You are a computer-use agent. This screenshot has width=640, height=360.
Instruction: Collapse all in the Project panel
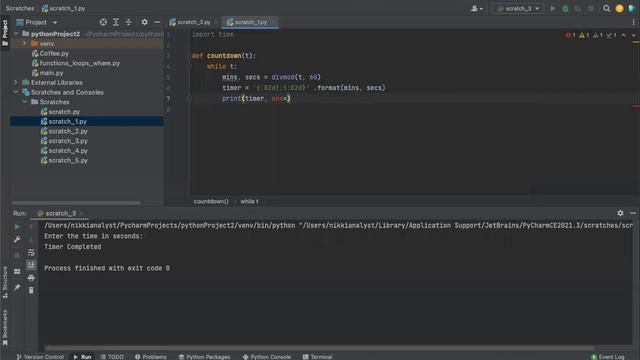pos(129,22)
